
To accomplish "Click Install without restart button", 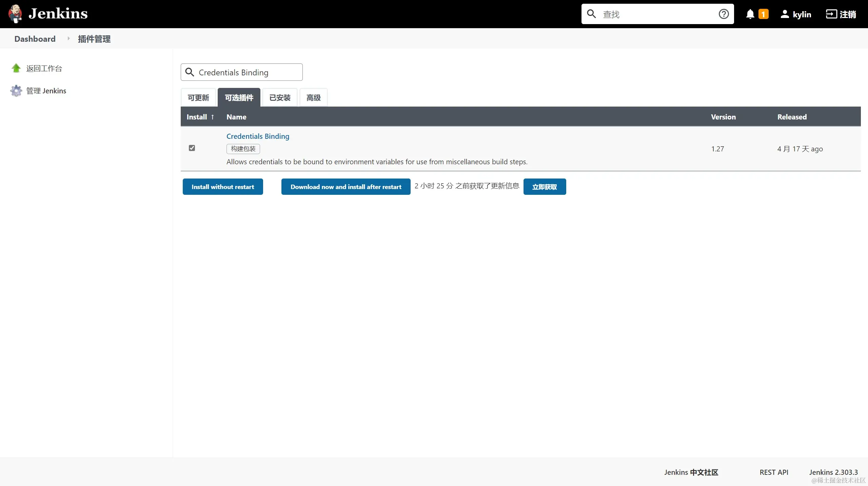I will 223,187.
